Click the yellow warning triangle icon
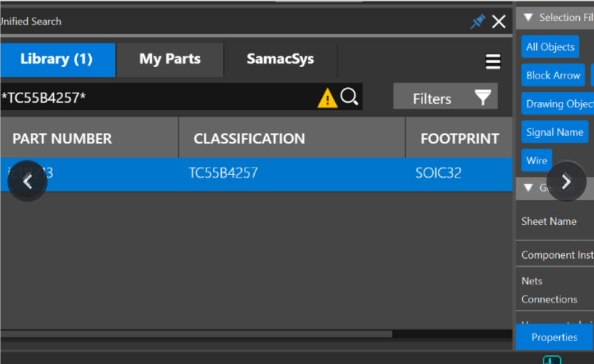 click(327, 99)
